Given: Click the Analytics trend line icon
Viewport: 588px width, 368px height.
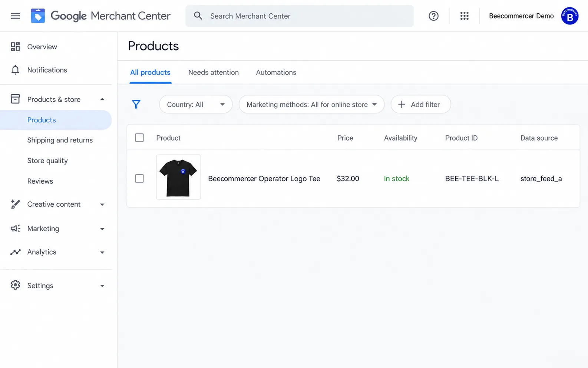Looking at the screenshot, I should [x=15, y=252].
